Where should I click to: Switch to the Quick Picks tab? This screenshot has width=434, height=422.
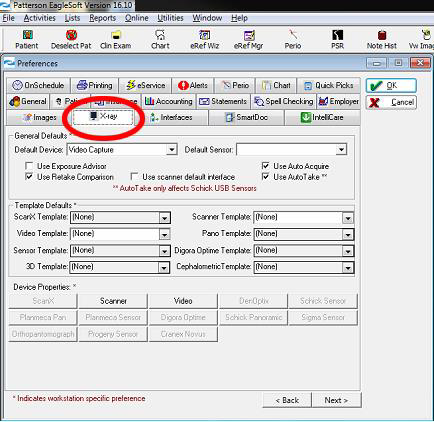point(329,86)
